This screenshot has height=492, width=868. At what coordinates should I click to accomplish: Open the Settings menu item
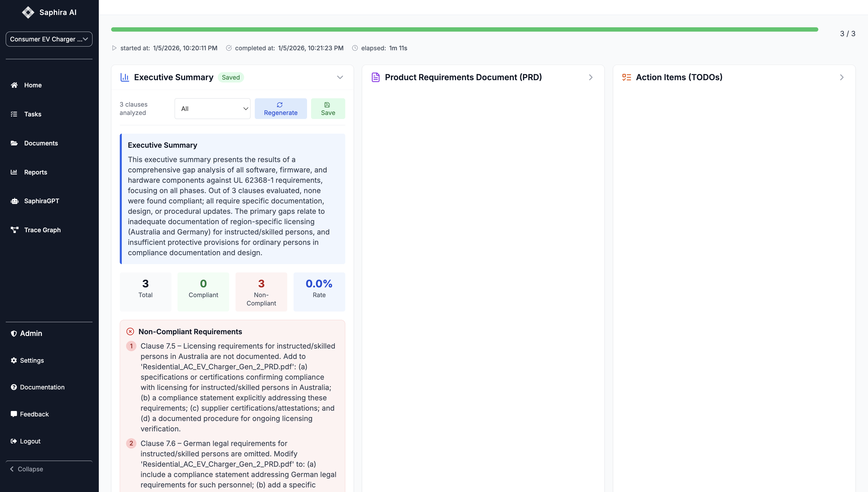pos(32,360)
